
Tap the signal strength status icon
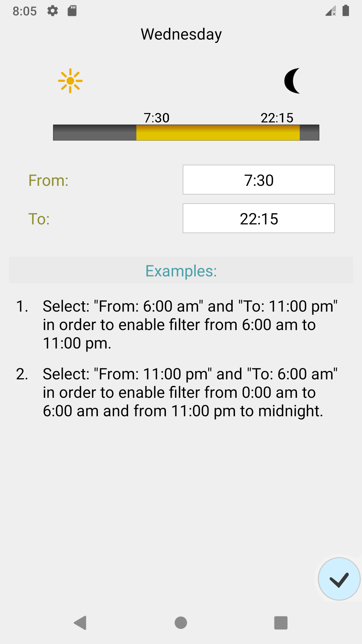[330, 11]
